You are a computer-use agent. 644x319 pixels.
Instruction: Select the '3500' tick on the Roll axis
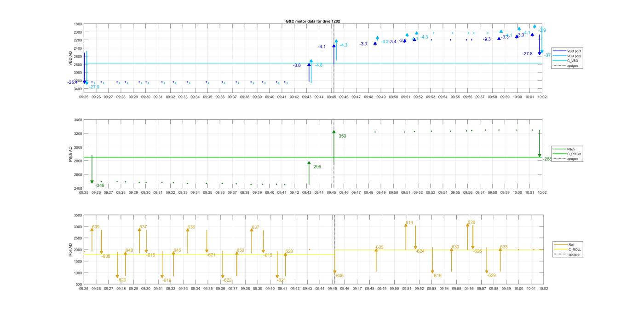pos(78,215)
